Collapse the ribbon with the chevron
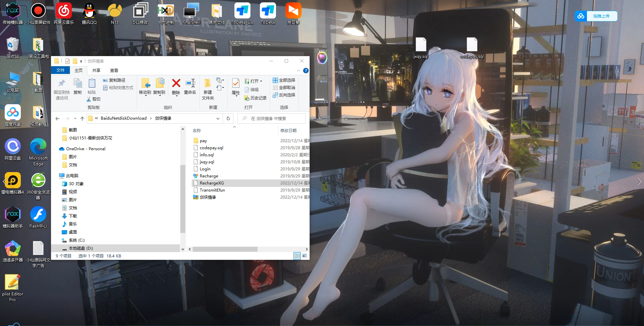The height and width of the screenshot is (326, 644). [298, 71]
